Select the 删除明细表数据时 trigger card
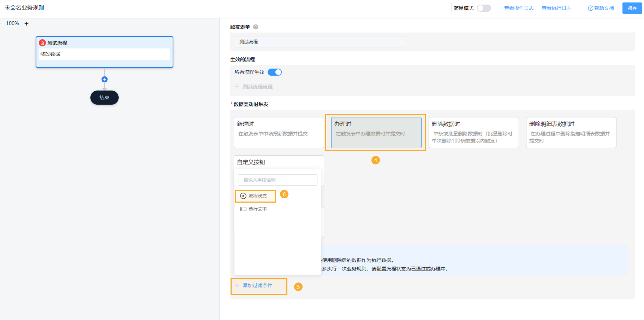Screen dimensions: 644x320 pos(571,133)
